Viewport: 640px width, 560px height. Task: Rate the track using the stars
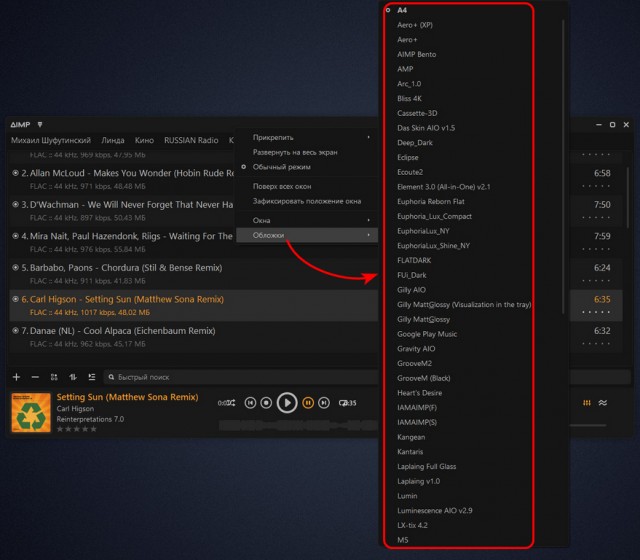(76, 429)
